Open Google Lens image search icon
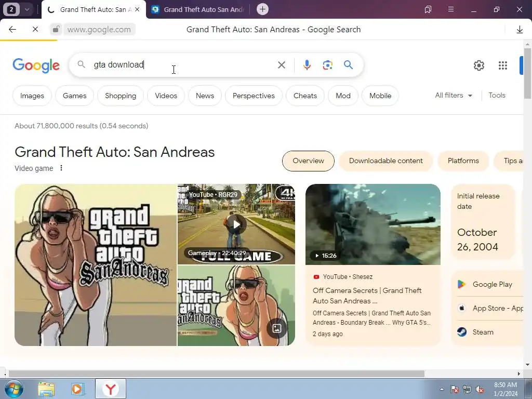This screenshot has height=399, width=532. [327, 65]
